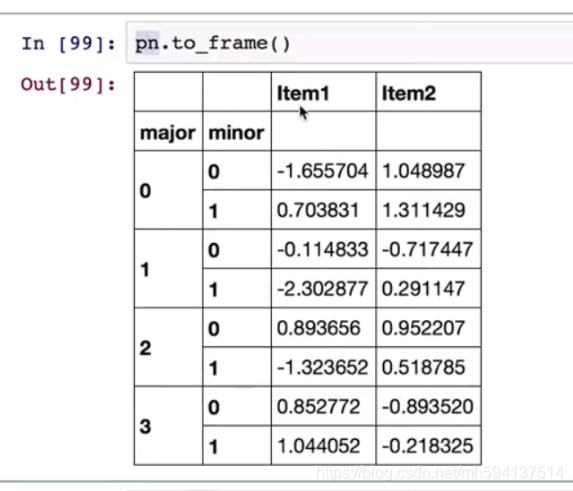Screen dimensions: 573x491
Task: Click minor index 0 beside -0.114833
Action: coord(214,250)
